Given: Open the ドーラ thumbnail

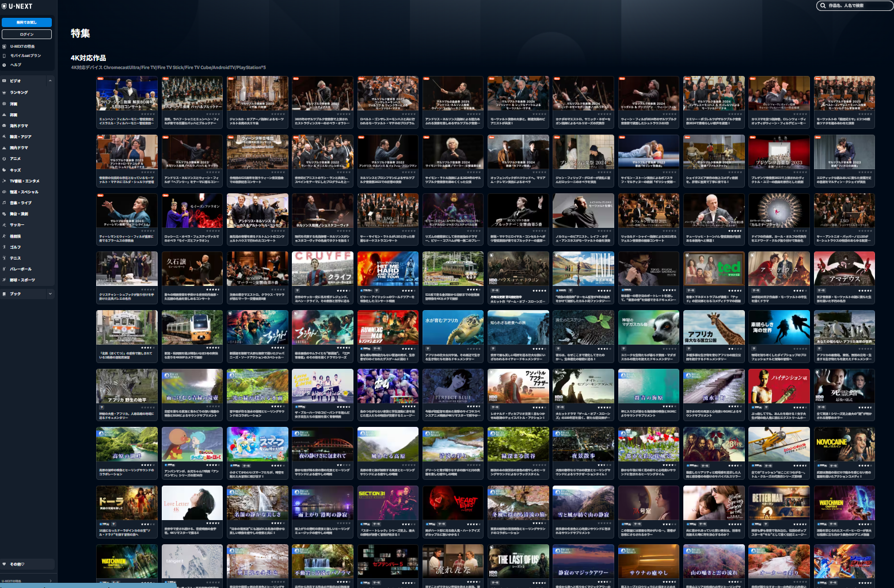Looking at the screenshot, I should pos(127,503).
